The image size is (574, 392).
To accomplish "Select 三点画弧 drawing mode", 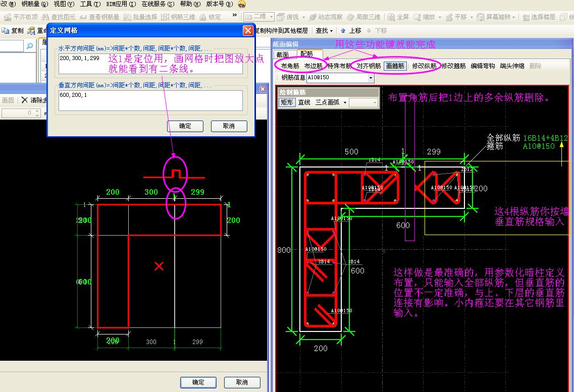I will click(327, 102).
